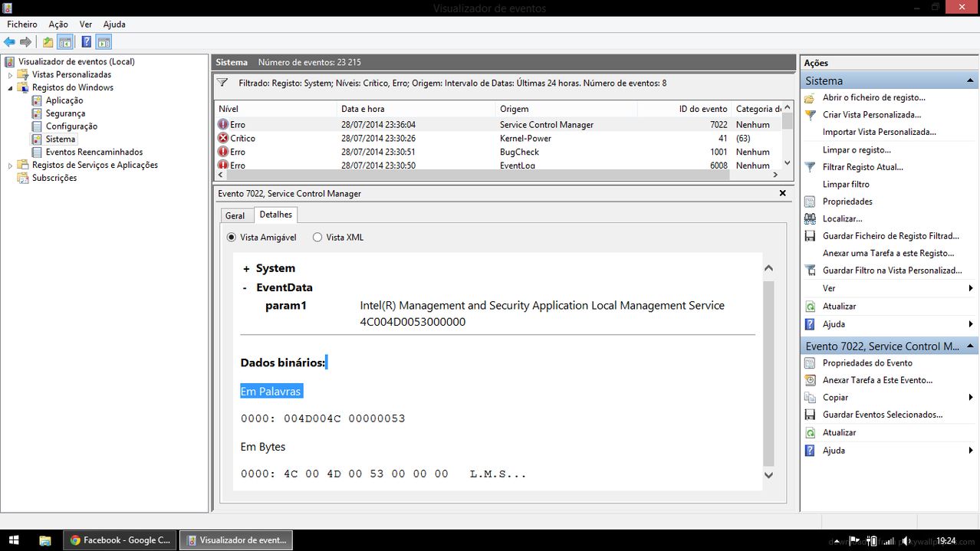Open the Ação menu
This screenshot has width=980, height=551.
click(x=58, y=25)
